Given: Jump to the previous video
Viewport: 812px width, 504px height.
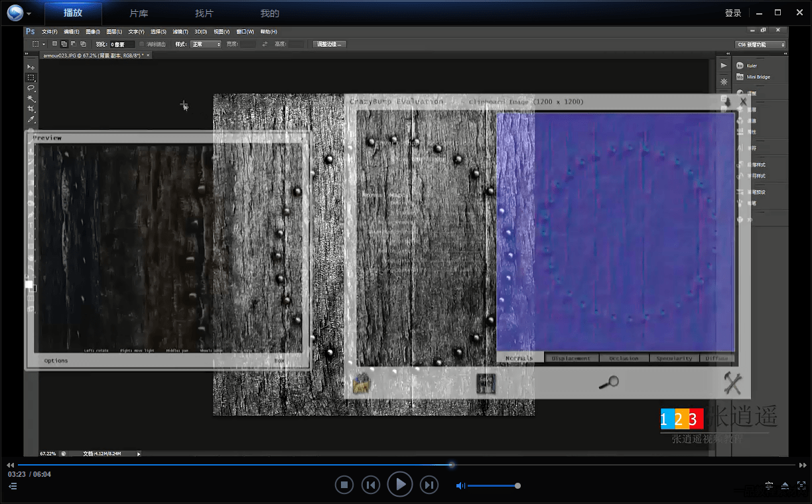Looking at the screenshot, I should [x=371, y=485].
